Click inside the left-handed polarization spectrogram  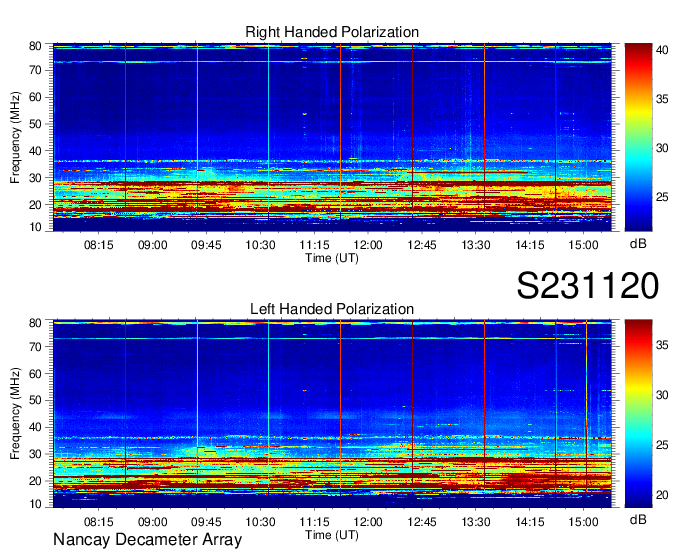[332, 414]
